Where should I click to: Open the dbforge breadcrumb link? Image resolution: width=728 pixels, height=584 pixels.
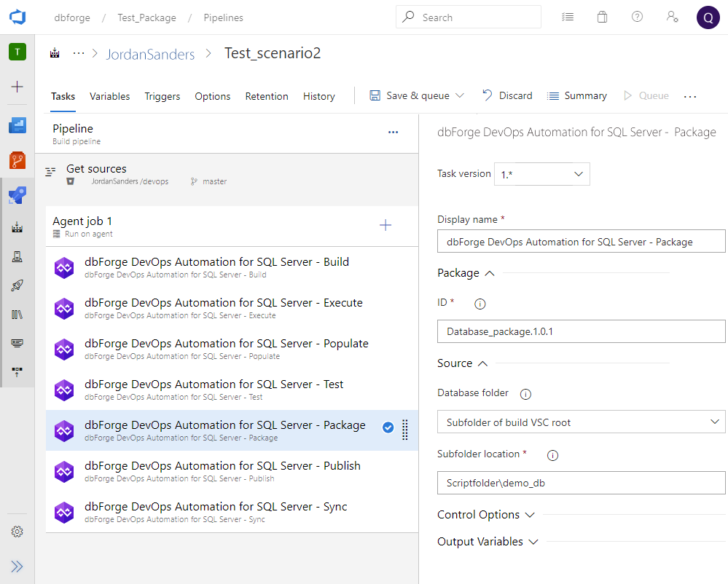(x=72, y=17)
